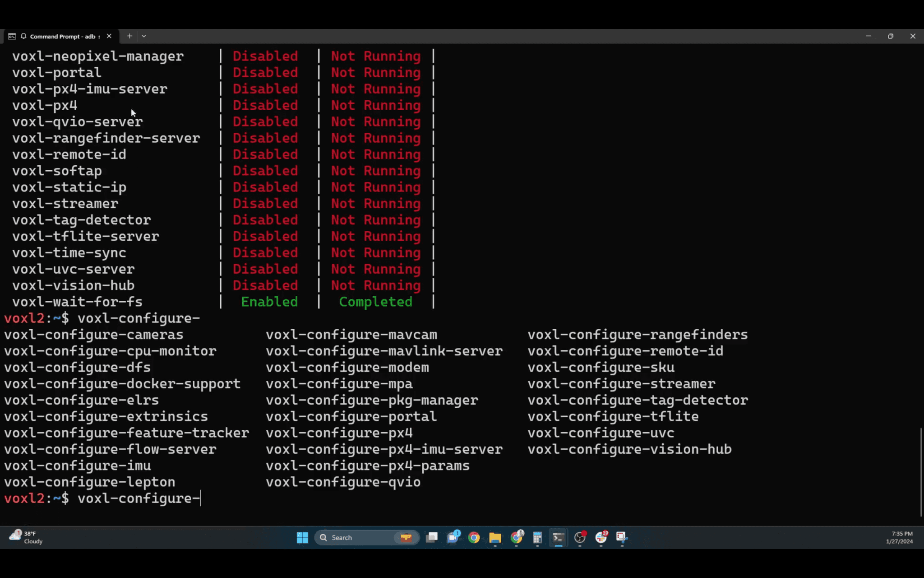
Task: Click the terminal vertical scrollbar thumb
Action: click(920, 472)
